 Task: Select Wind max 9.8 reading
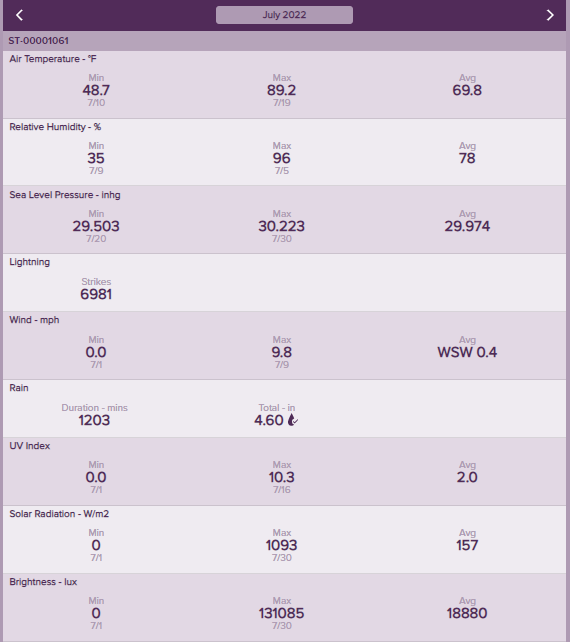[x=281, y=352]
